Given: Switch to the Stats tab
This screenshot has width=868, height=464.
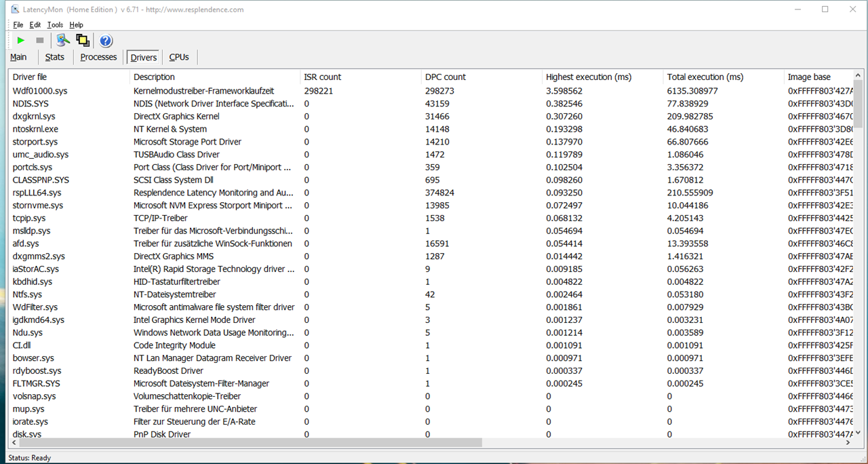Looking at the screenshot, I should click(55, 57).
